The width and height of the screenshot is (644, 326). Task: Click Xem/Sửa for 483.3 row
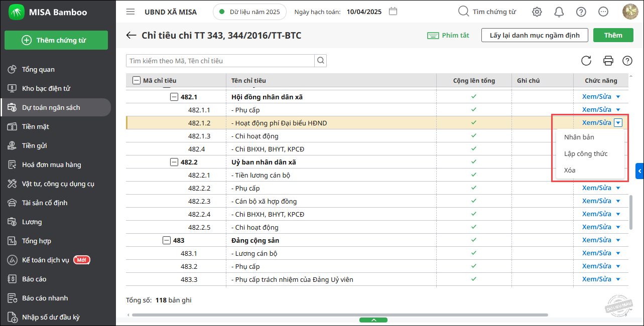click(596, 279)
